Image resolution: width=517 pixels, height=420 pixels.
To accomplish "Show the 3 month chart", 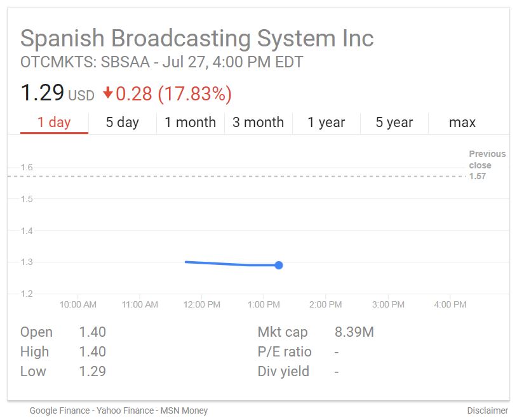I will click(x=258, y=123).
